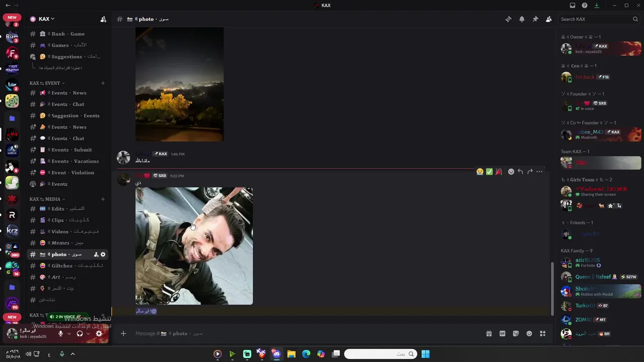Forward the hovered message
The height and width of the screenshot is (362, 644).
click(530, 171)
